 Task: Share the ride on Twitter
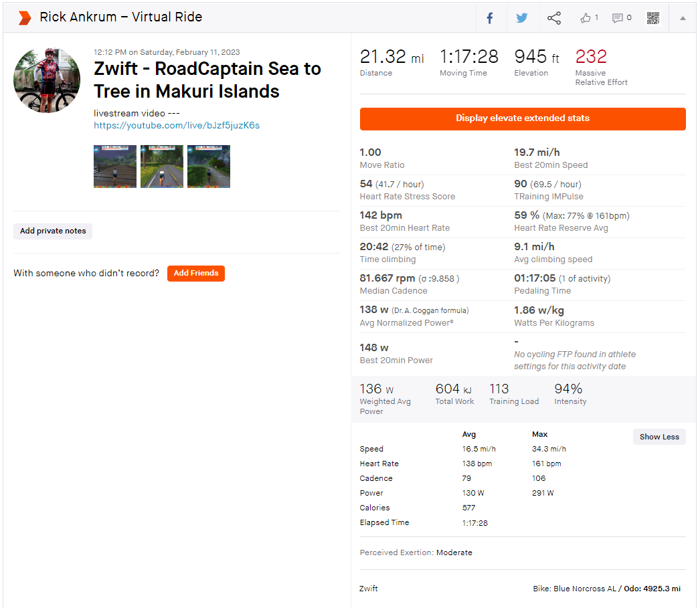pyautogui.click(x=522, y=18)
